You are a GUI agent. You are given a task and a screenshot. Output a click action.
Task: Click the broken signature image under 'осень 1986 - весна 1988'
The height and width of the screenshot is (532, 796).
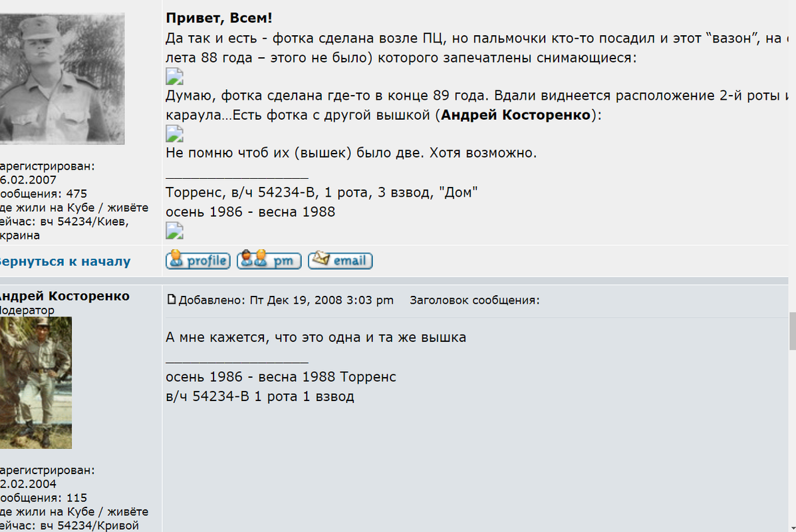tap(174, 231)
